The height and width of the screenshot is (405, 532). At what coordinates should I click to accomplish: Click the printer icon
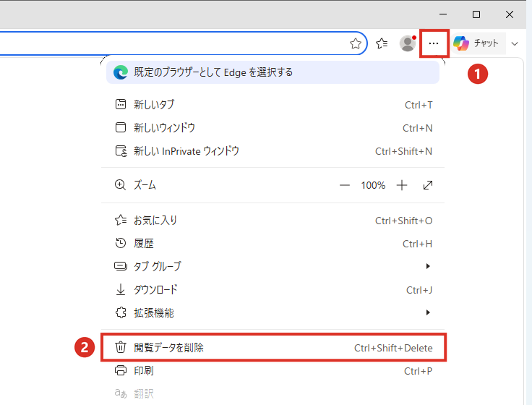pos(121,370)
